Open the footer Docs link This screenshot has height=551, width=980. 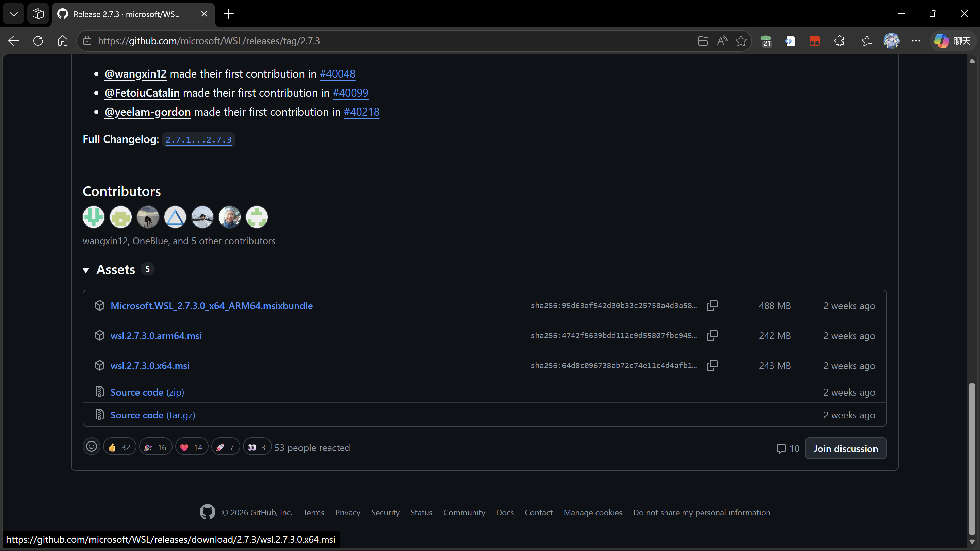tap(505, 513)
